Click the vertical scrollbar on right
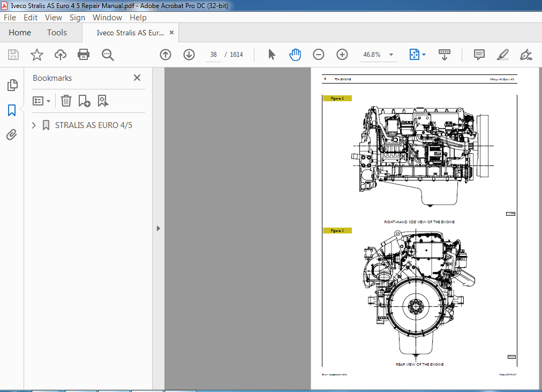 point(540,228)
